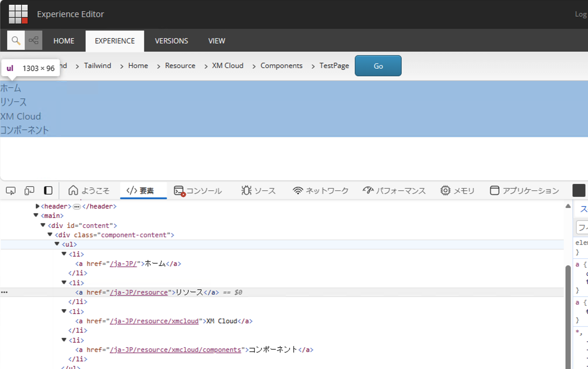Expand the arrow before Tailwind breadcrumb
Screen dimensions: 588x369
click(77, 66)
